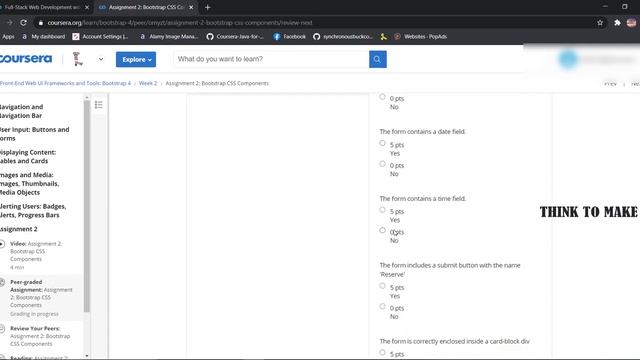Open Navigation and Navigation Bar lesson
This screenshot has width=640, height=360.
click(21, 111)
